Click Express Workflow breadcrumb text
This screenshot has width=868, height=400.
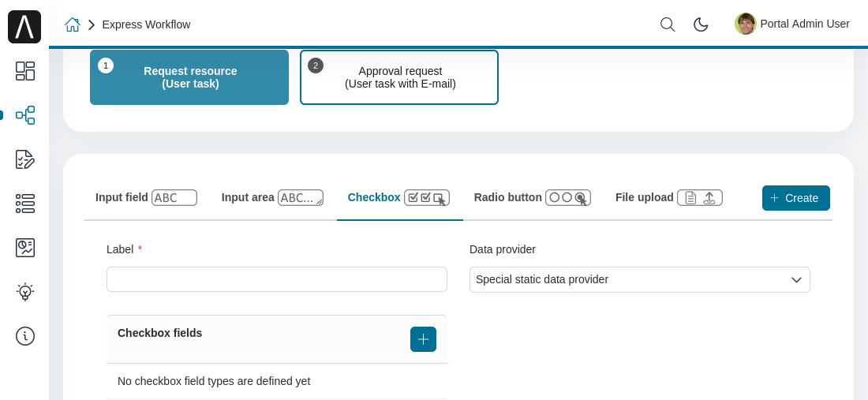(146, 25)
